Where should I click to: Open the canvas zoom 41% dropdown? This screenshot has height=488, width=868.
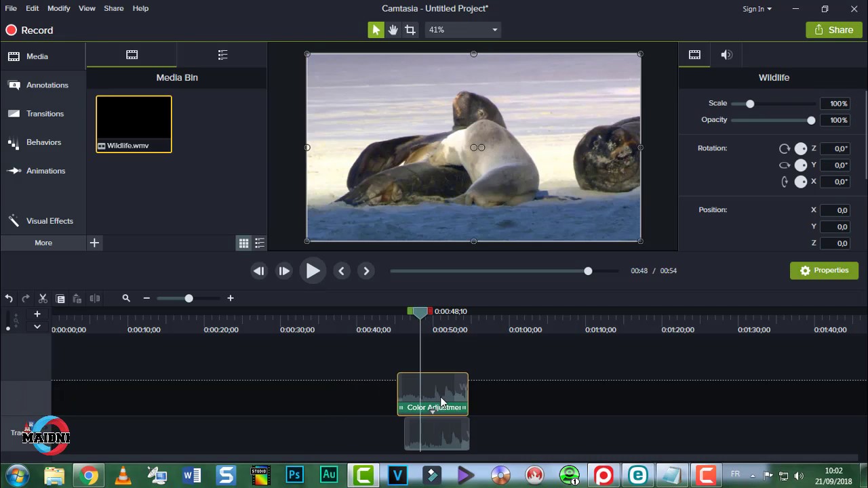coord(463,30)
